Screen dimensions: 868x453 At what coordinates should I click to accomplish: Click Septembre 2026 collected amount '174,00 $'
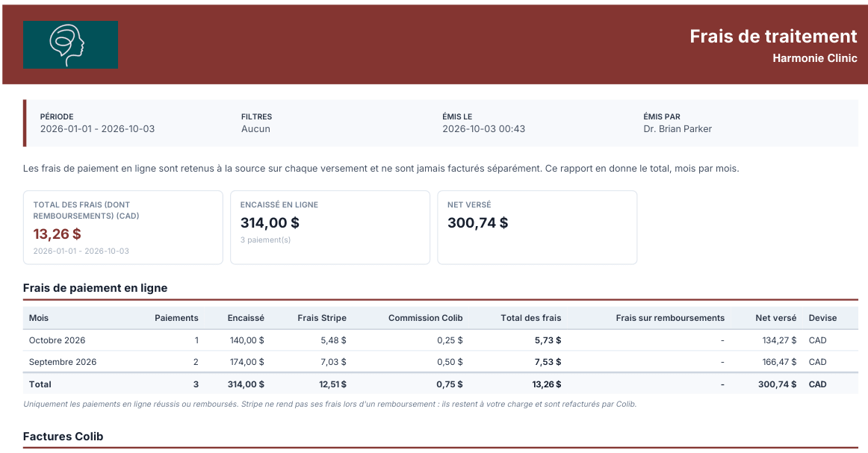247,362
